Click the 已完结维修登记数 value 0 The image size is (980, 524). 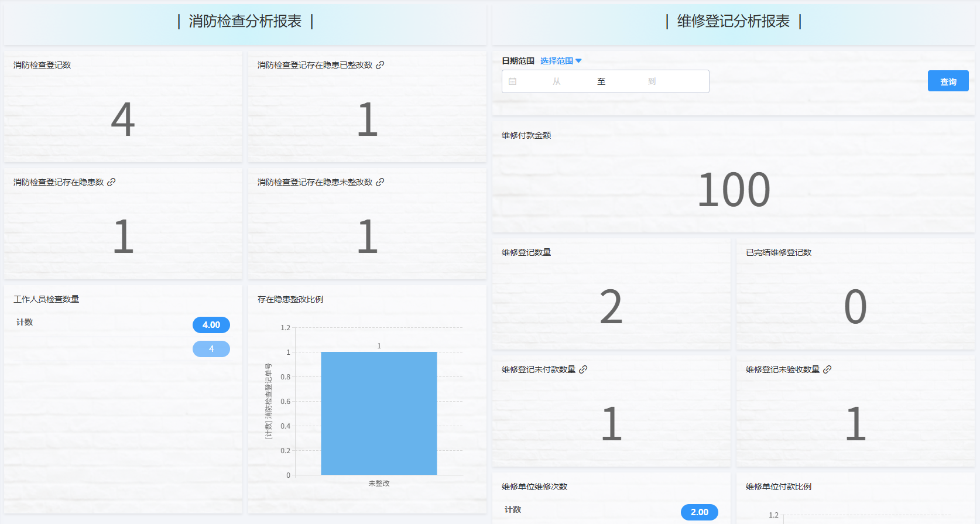(x=855, y=307)
